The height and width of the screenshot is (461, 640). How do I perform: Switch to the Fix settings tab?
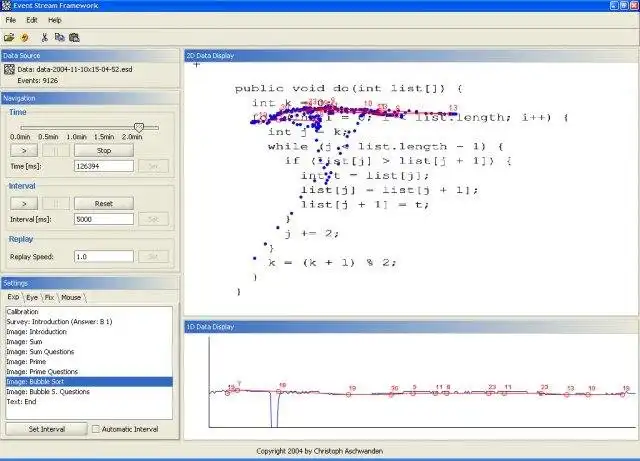tap(49, 297)
